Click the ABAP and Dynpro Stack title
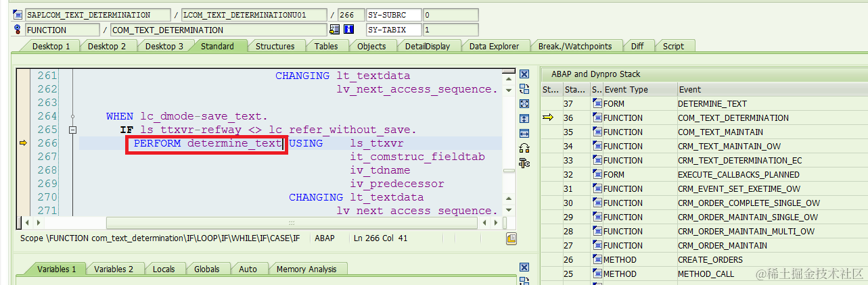The height and width of the screenshot is (285, 868). (596, 74)
